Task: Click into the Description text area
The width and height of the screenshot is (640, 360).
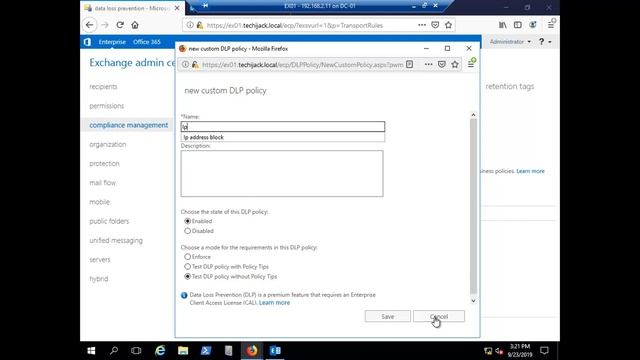Action: point(282,173)
